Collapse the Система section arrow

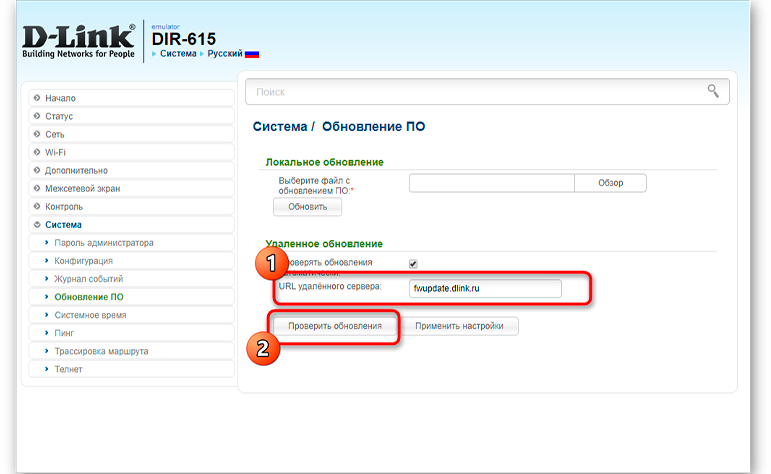[37, 225]
